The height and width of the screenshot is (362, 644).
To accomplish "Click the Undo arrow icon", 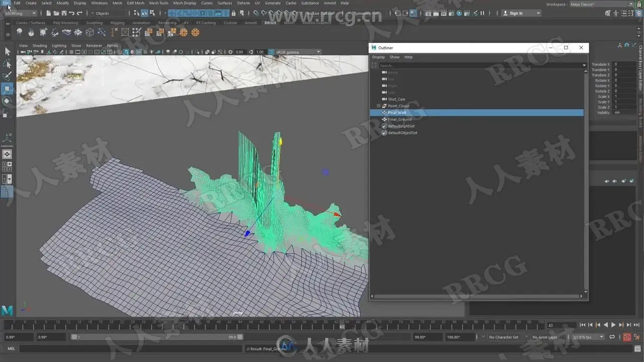I will [x=71, y=13].
